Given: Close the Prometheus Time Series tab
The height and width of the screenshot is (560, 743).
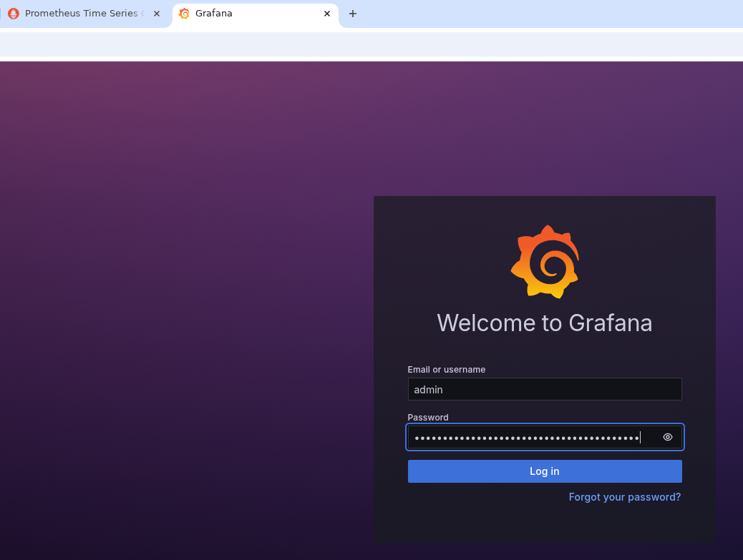Looking at the screenshot, I should [157, 14].
